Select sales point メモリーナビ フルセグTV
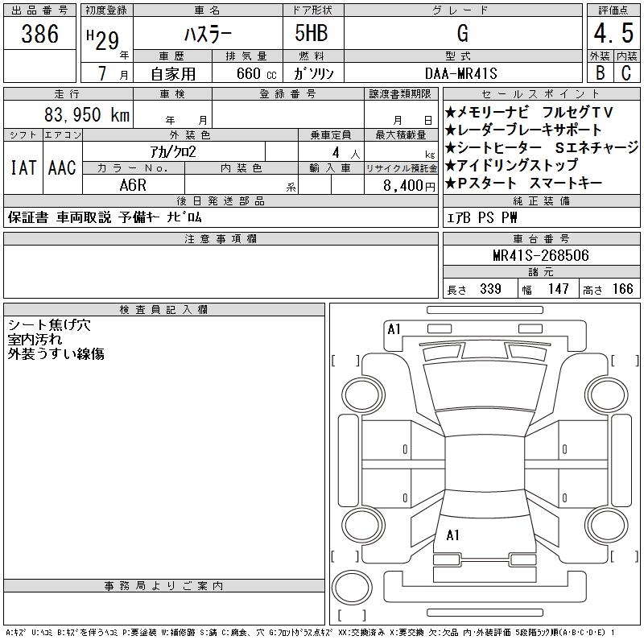The image size is (644, 644). pyautogui.click(x=529, y=112)
